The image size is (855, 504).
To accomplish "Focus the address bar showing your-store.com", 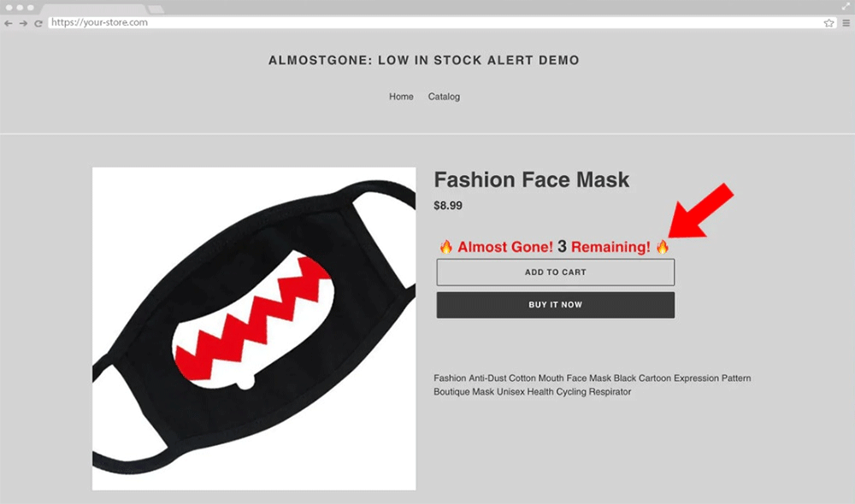I will click(427, 23).
